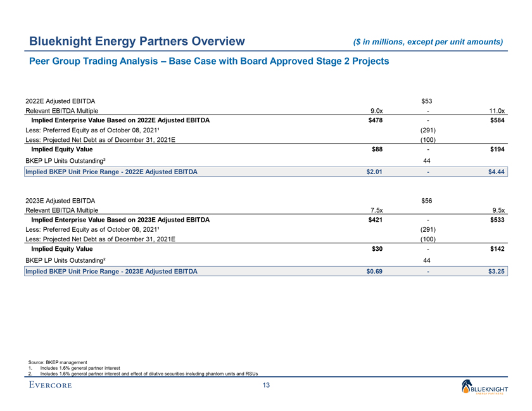
Task: Select the $478 implied enterprise value
Action: click(x=375, y=120)
